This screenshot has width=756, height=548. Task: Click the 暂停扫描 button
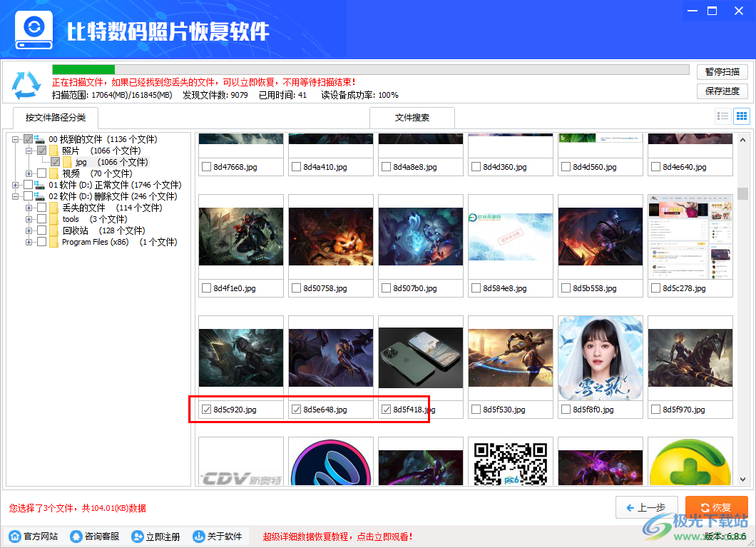[722, 71]
